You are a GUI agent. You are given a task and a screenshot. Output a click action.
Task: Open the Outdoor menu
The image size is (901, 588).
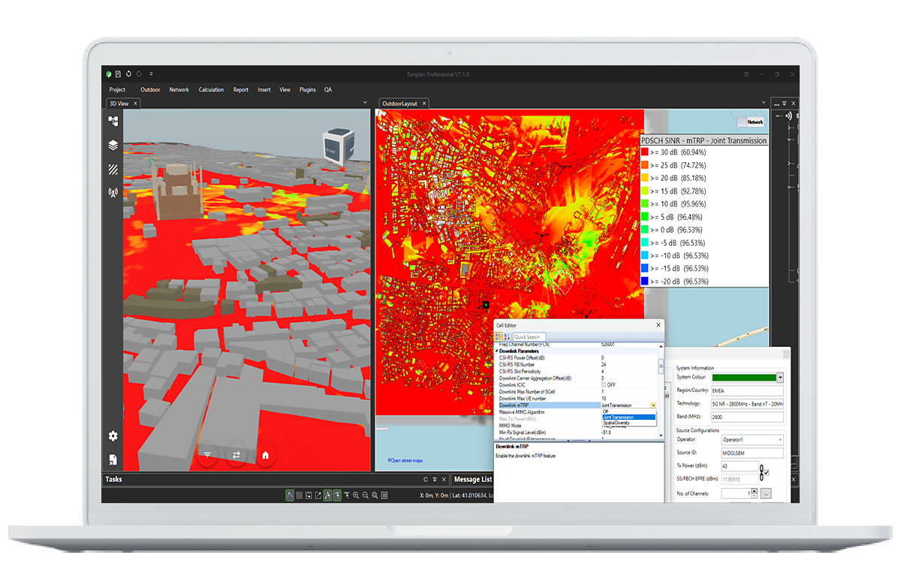(x=150, y=89)
